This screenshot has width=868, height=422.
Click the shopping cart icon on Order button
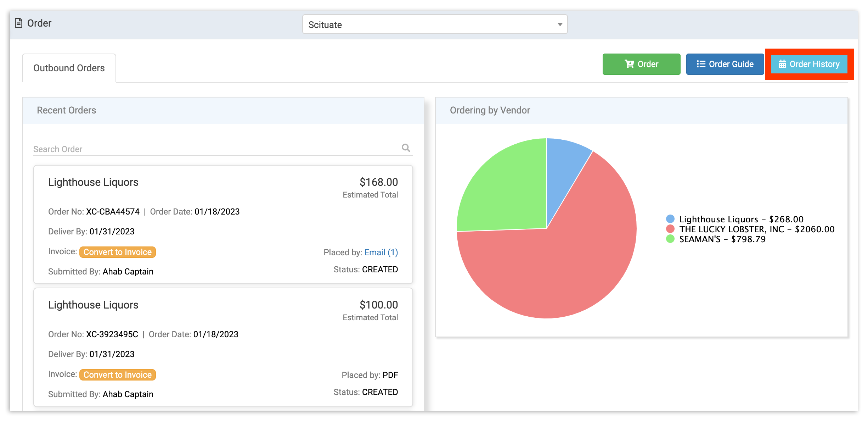[629, 64]
